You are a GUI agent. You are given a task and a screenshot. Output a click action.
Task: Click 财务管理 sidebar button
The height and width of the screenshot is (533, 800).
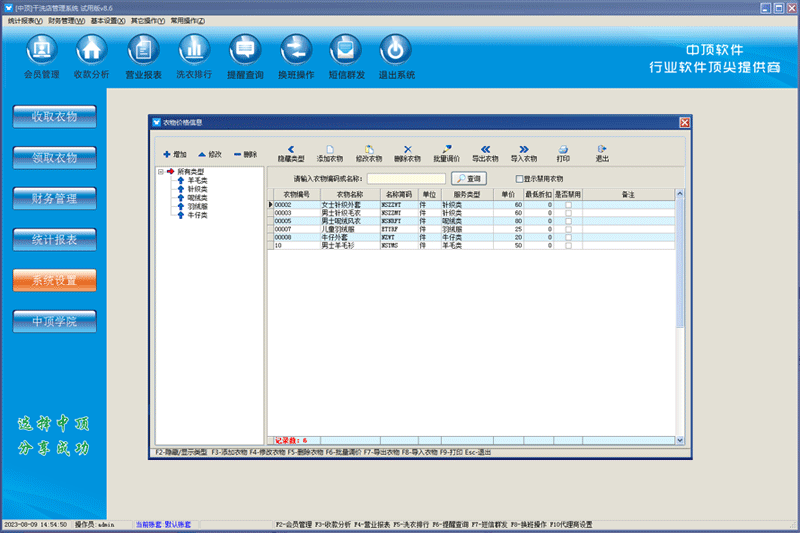[x=55, y=198]
